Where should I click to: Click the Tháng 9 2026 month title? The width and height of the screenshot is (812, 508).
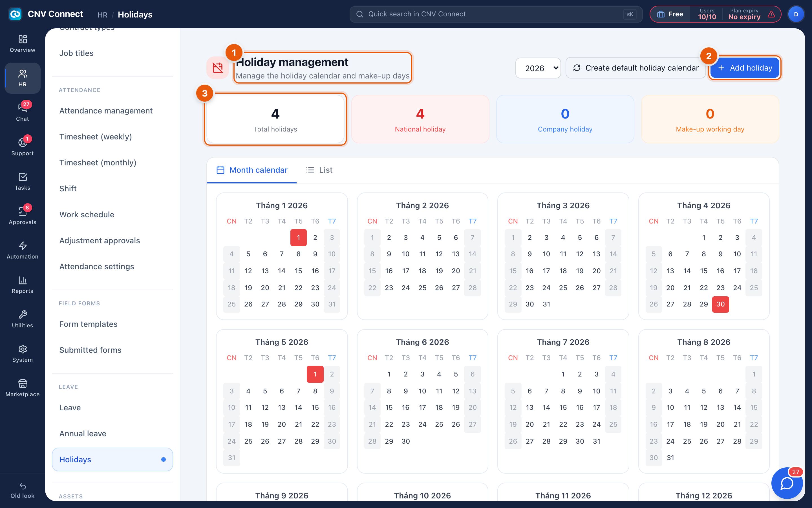click(x=281, y=496)
